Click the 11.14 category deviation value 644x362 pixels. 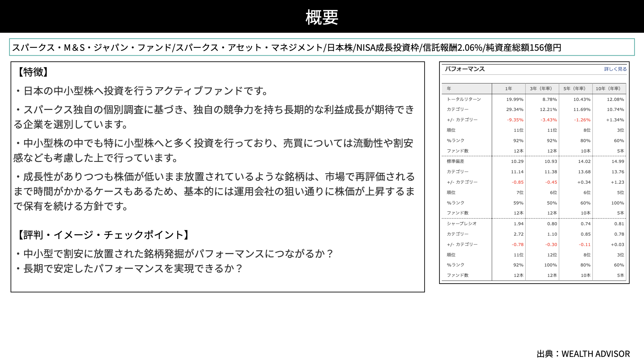[517, 172]
